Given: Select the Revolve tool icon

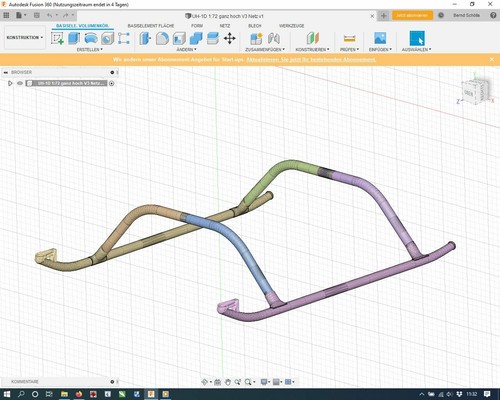Looking at the screenshot, I should 91,38.
